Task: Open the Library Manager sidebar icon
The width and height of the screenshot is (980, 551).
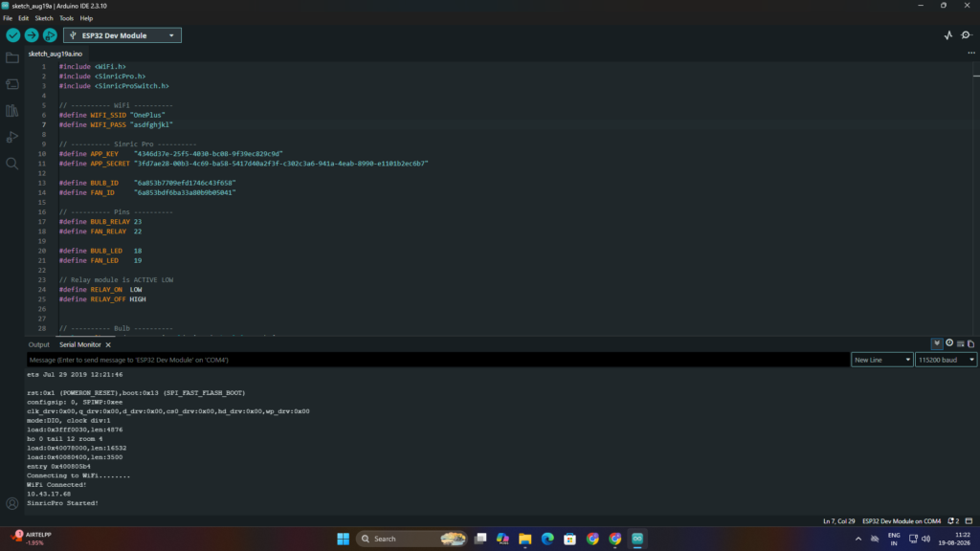Action: coord(11,111)
